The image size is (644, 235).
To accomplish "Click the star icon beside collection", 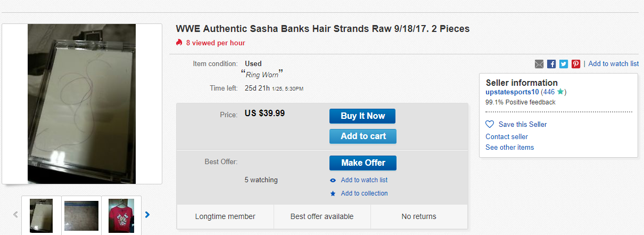I will coord(333,193).
